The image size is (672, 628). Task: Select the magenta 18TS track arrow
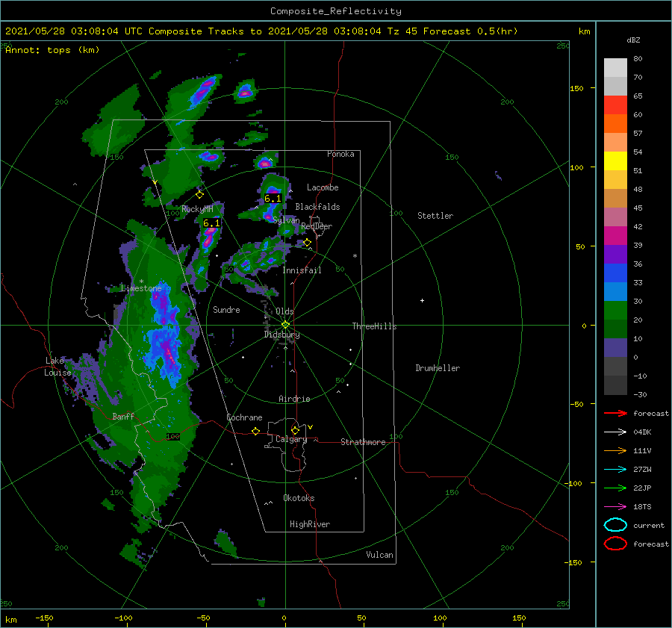tap(615, 507)
